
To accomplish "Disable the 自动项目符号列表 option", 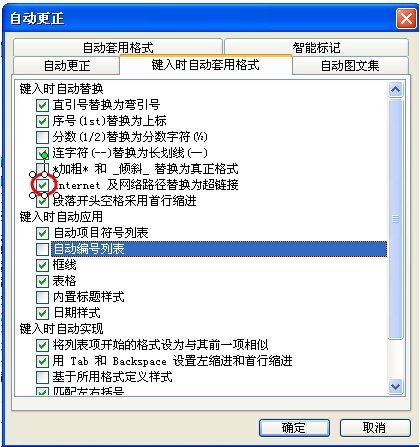I will 42,233.
